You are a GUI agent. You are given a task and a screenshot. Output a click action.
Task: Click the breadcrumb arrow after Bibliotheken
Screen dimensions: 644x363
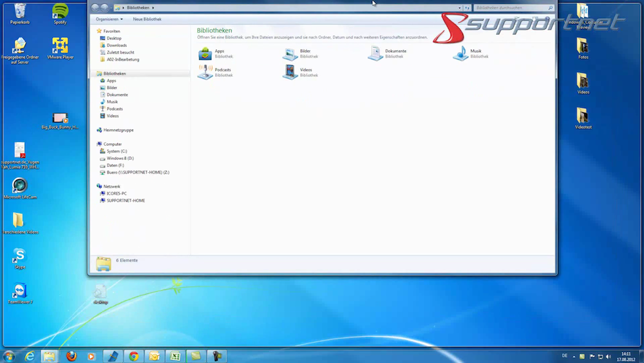tap(153, 8)
